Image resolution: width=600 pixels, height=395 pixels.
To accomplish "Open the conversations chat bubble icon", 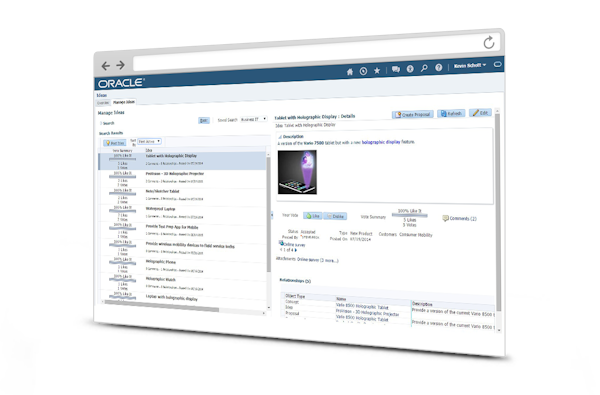I will tap(396, 69).
